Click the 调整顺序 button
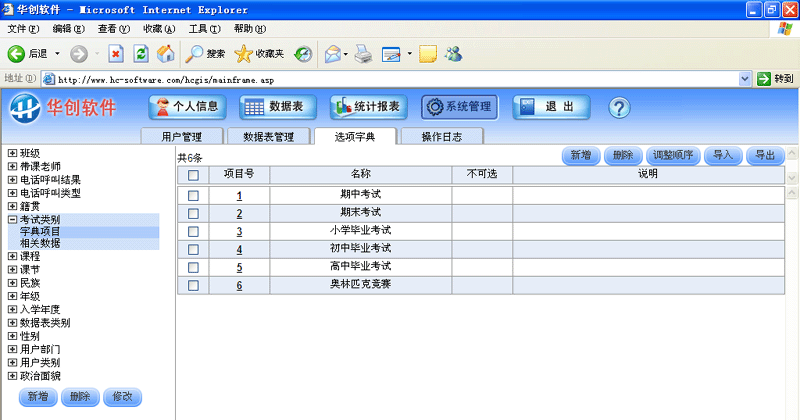Image resolution: width=800 pixels, height=420 pixels. click(673, 156)
